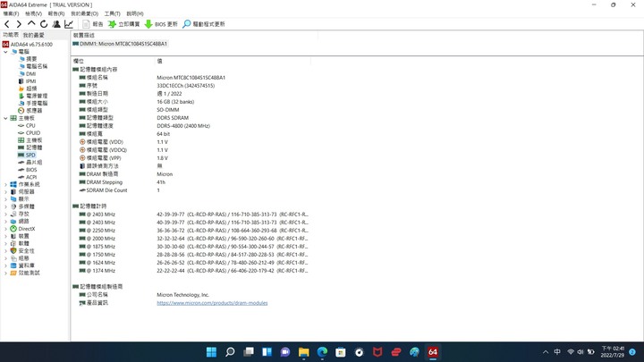This screenshot has height=362, width=644.
Task: Switch to the 功能表 tab
Action: click(x=11, y=35)
